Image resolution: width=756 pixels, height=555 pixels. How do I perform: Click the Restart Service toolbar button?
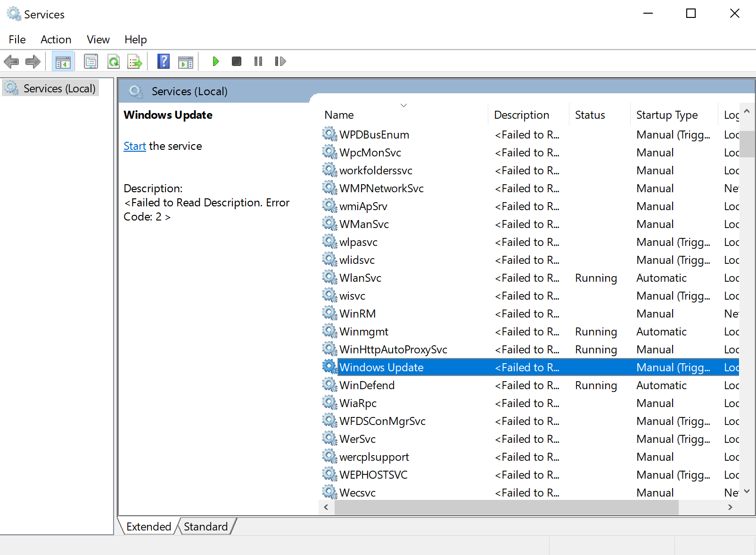click(x=280, y=61)
